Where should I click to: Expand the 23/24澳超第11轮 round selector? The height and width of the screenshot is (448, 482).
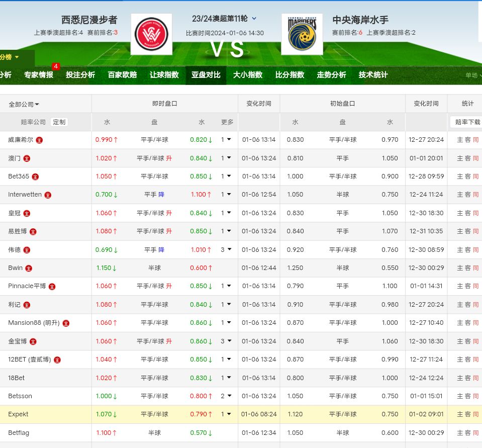(254, 19)
